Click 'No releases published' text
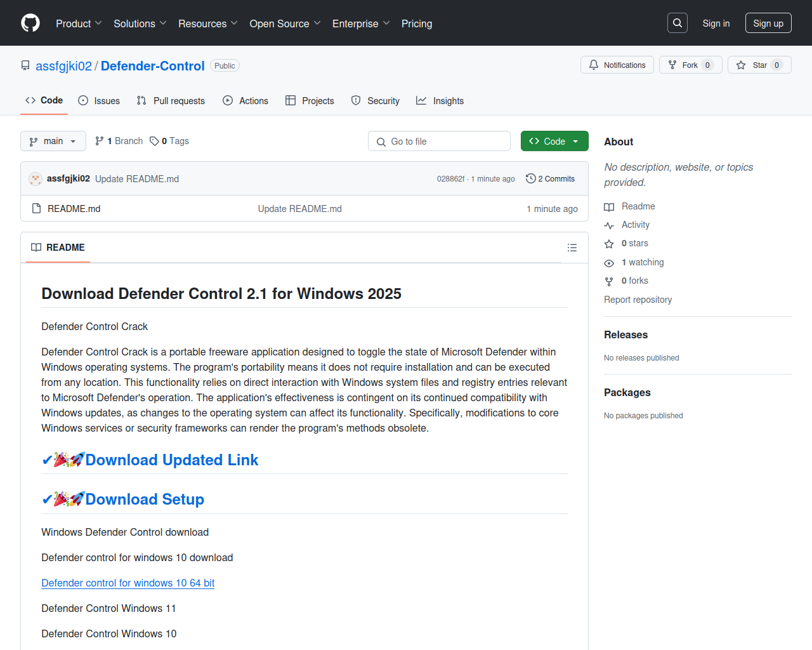The width and height of the screenshot is (812, 650). (x=641, y=358)
